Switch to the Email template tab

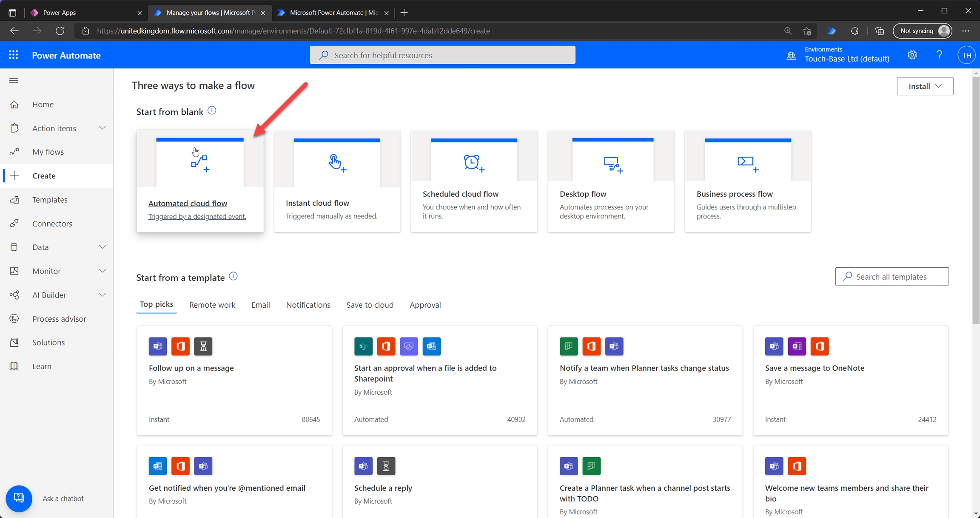click(x=260, y=305)
